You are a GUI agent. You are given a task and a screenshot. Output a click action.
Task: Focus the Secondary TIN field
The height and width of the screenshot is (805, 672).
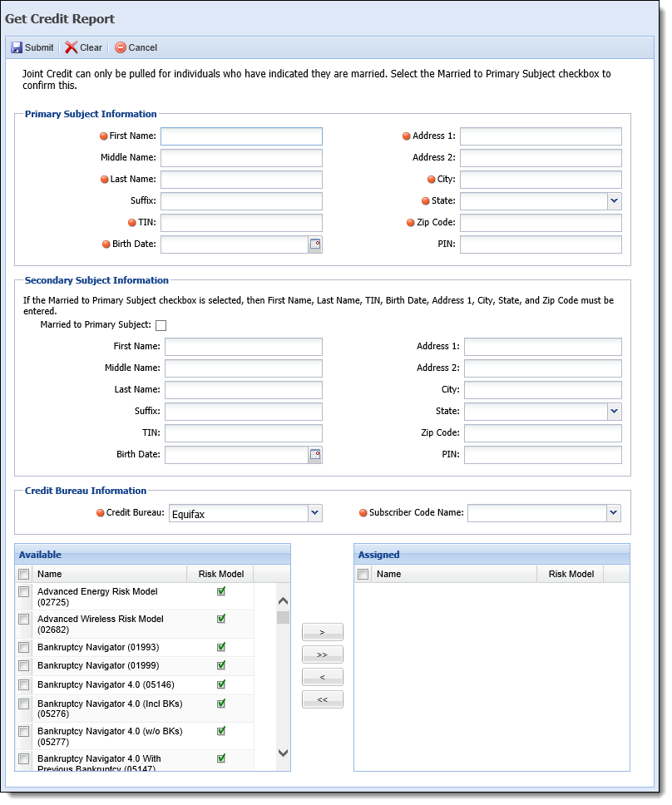pos(244,433)
